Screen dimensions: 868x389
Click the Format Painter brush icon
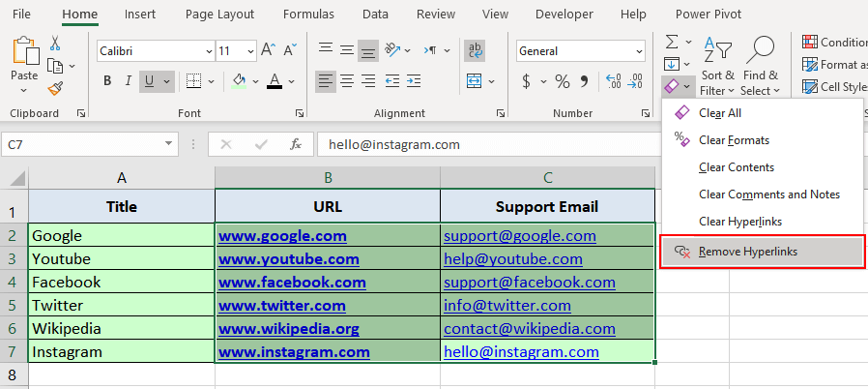pyautogui.click(x=55, y=88)
